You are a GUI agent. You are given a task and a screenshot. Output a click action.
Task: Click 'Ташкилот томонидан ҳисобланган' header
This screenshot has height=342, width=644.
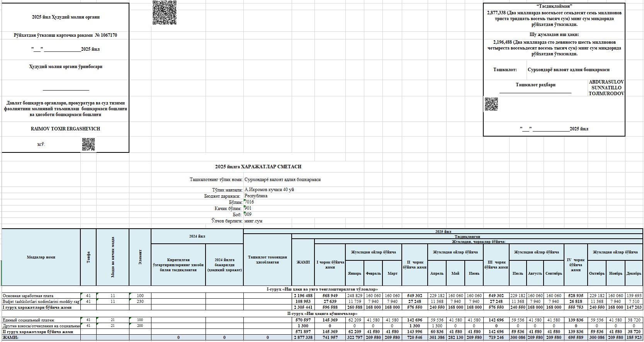(x=267, y=260)
